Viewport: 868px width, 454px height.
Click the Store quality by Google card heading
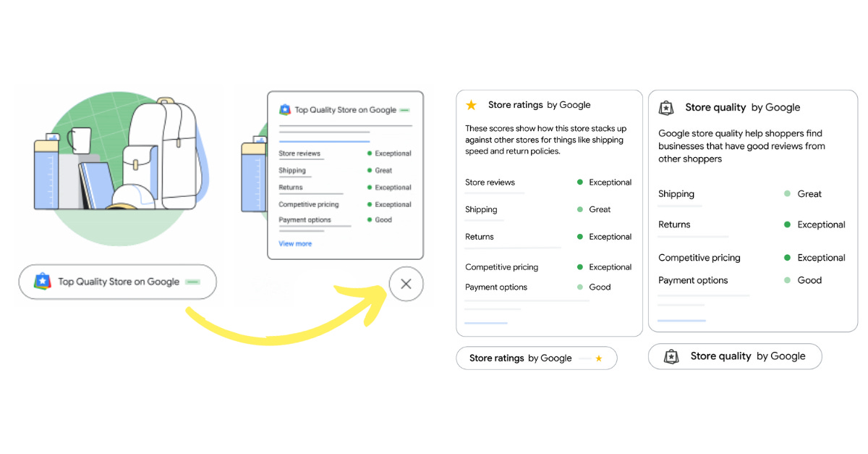pyautogui.click(x=742, y=107)
